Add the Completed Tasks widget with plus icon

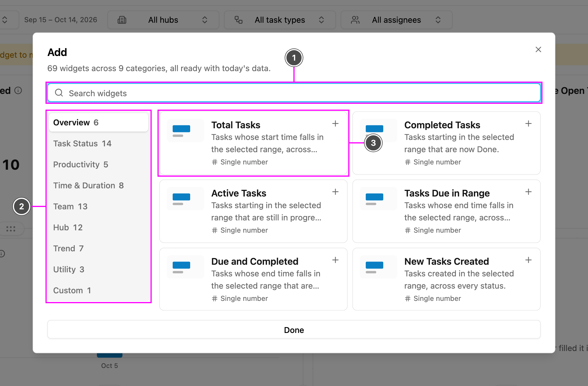click(x=528, y=124)
